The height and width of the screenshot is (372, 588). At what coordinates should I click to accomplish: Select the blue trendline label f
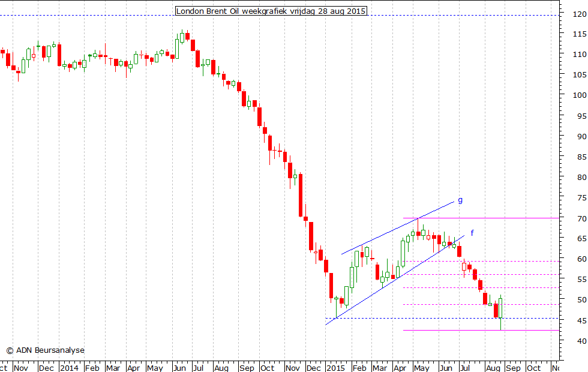pyautogui.click(x=472, y=233)
